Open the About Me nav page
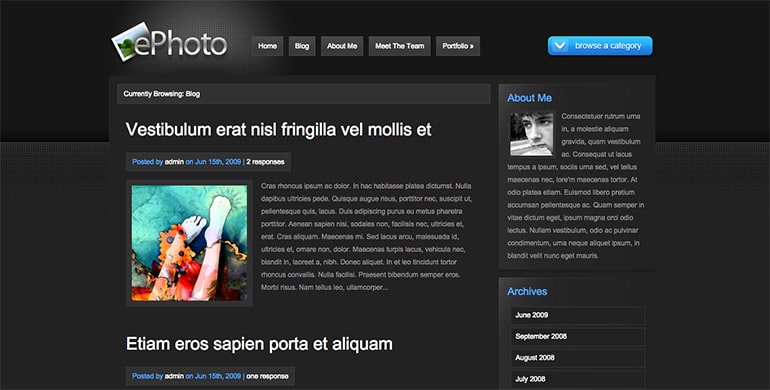Screen dimensions: 770x390 tap(342, 46)
